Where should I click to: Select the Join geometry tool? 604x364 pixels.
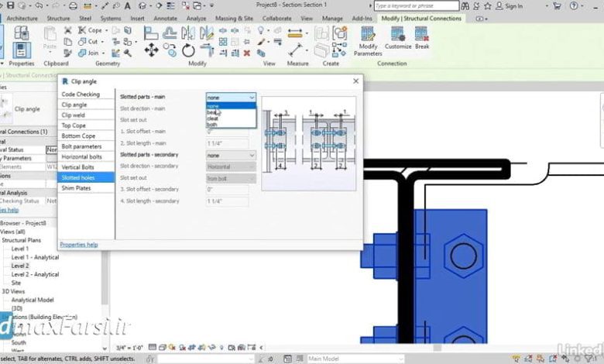click(88, 53)
